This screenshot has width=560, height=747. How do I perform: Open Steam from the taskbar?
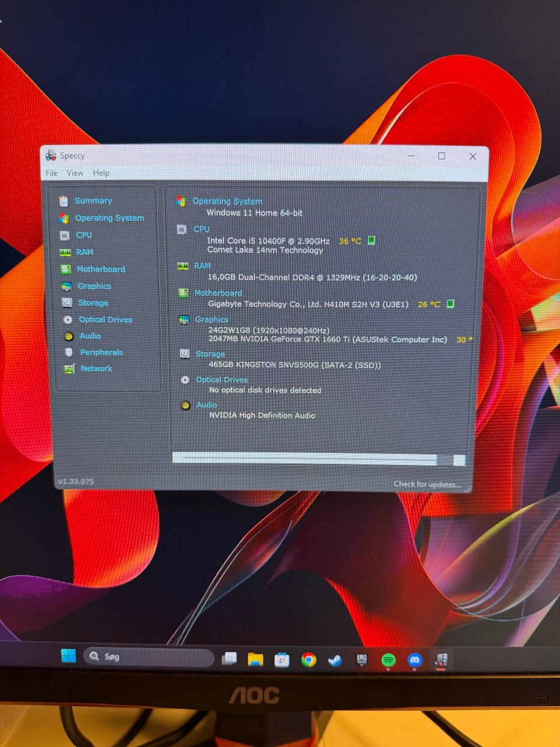click(x=335, y=660)
